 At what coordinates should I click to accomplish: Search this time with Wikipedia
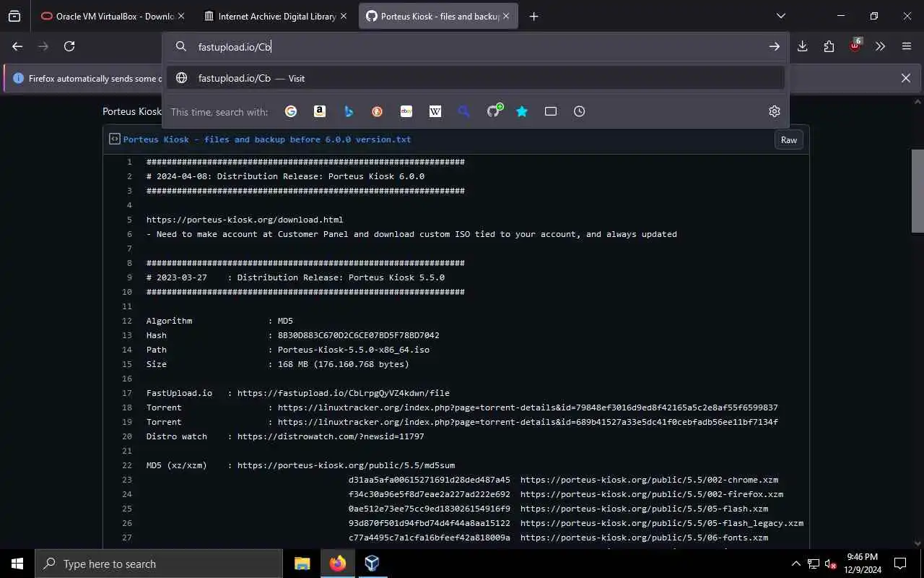[435, 111]
